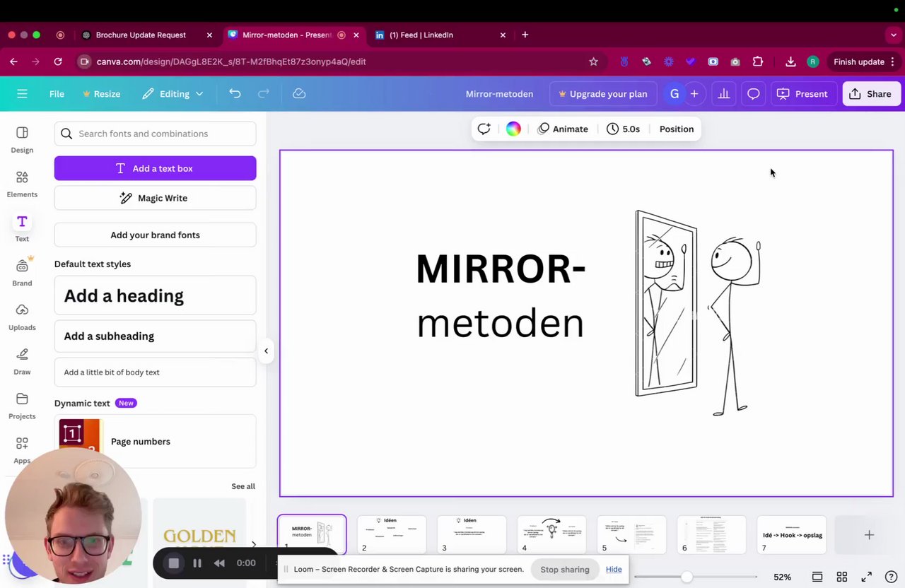Viewport: 905px width, 588px height.
Task: Select slide 1 thumbnail
Action: click(312, 534)
